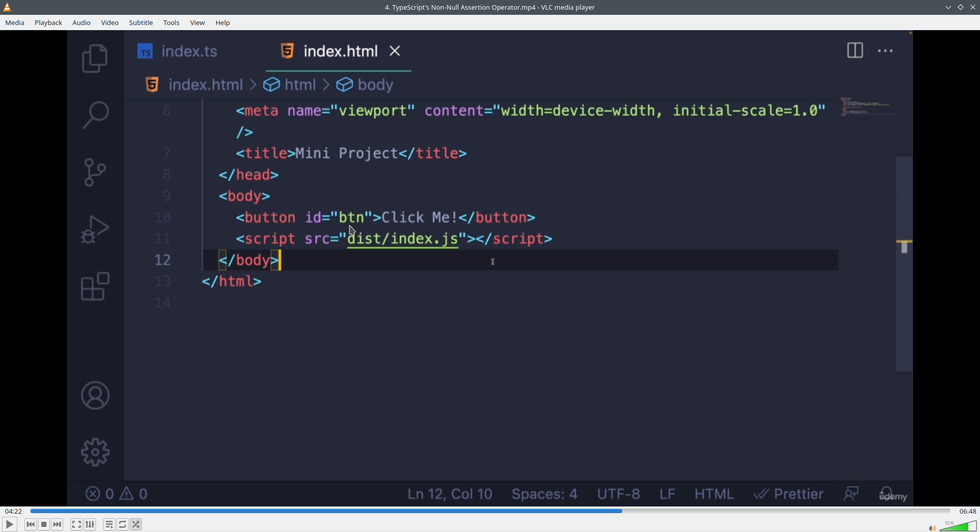Viewport: 980px width, 532px height.
Task: Click the closing html tag line
Action: coord(232,282)
